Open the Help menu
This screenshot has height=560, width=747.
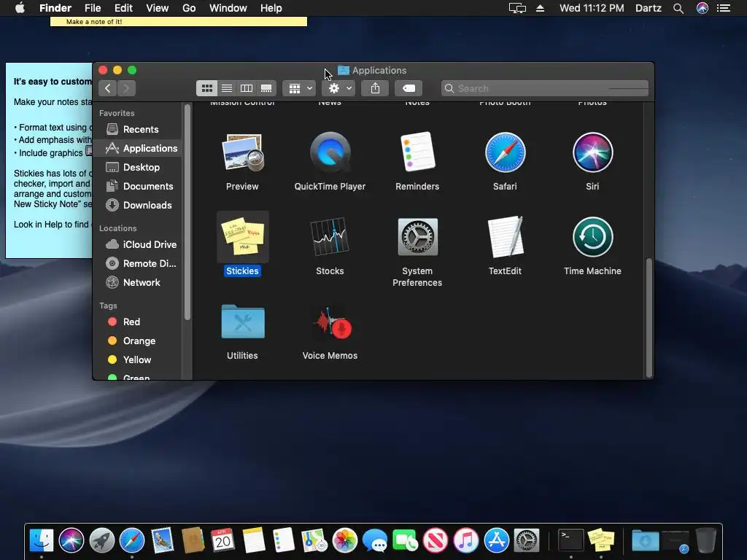click(271, 8)
